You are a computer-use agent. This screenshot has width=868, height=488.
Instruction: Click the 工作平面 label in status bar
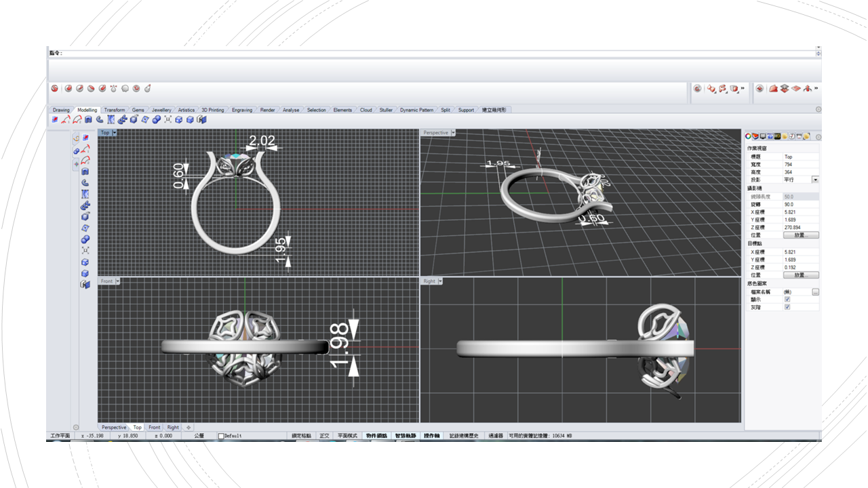coord(61,436)
